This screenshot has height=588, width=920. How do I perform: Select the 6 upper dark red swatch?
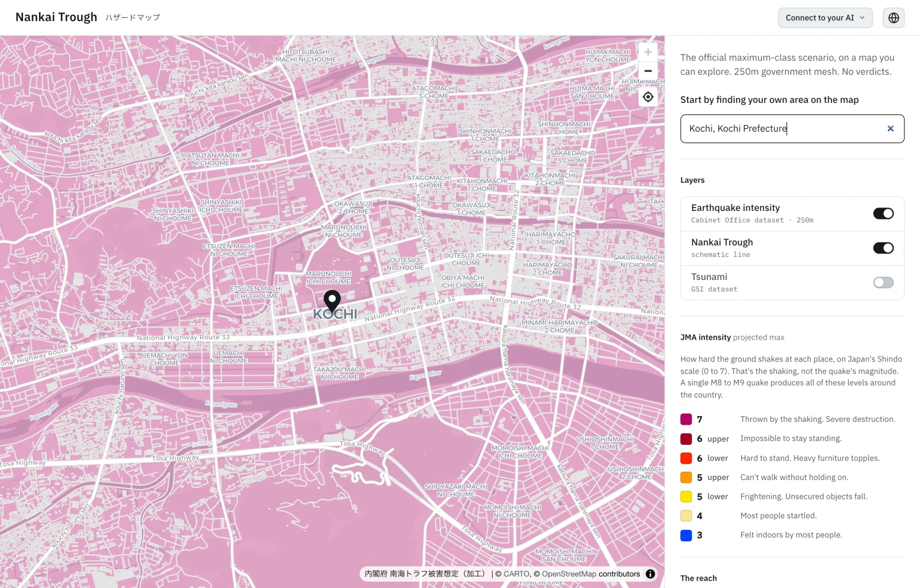[x=686, y=439]
